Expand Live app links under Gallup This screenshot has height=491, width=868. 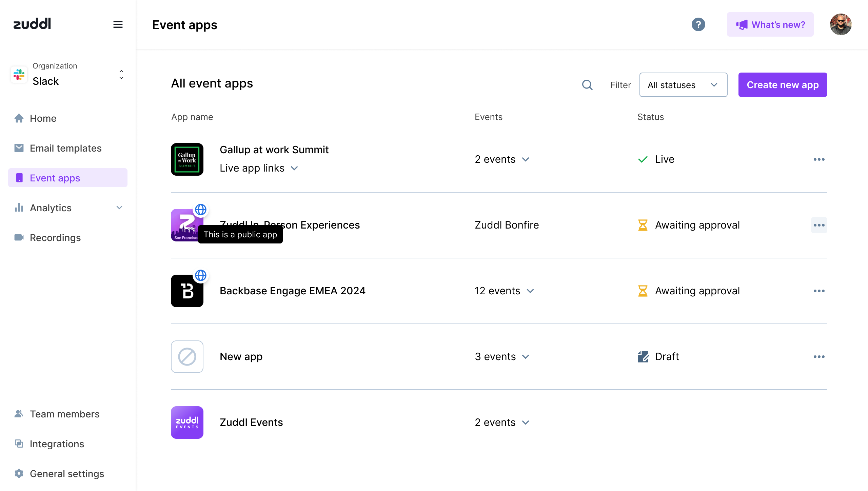tap(259, 168)
